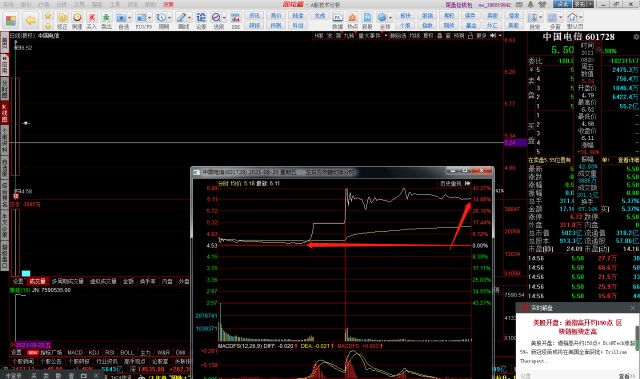
Task: Switch to the KDJ indicator tab
Action: (94, 352)
